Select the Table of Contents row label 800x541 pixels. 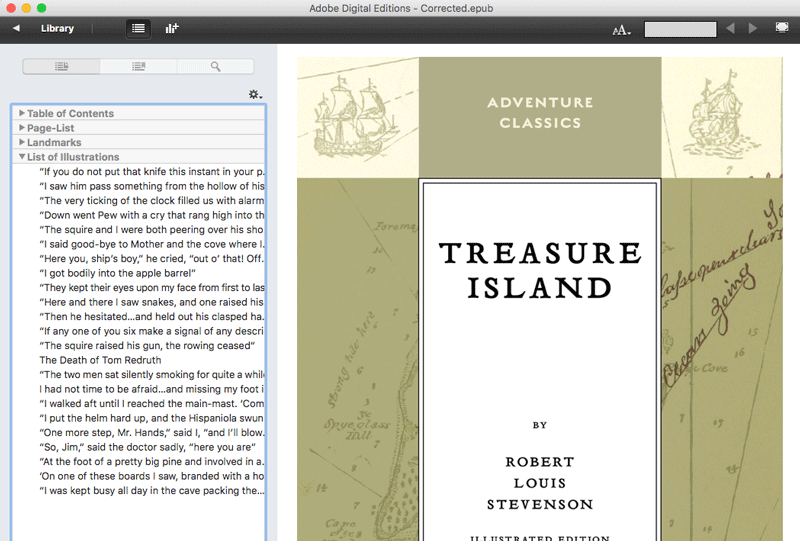[70, 113]
